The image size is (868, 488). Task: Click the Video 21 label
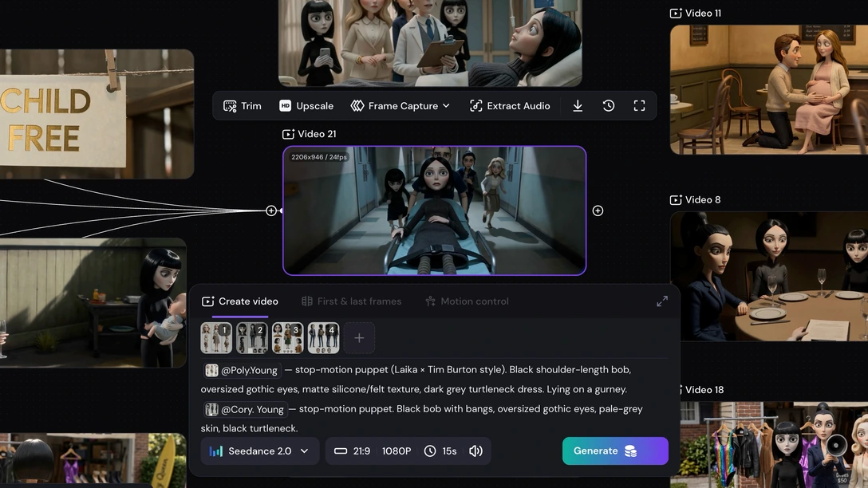(x=310, y=134)
